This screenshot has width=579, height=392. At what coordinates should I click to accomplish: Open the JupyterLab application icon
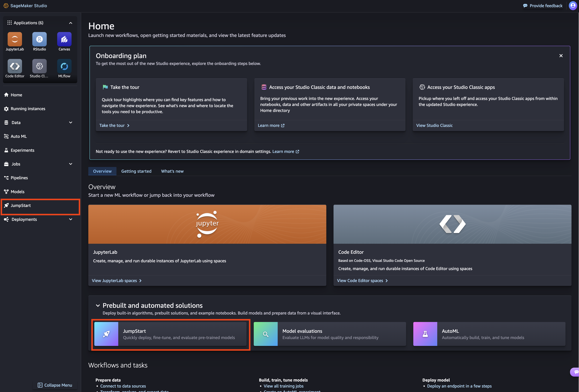tap(15, 39)
